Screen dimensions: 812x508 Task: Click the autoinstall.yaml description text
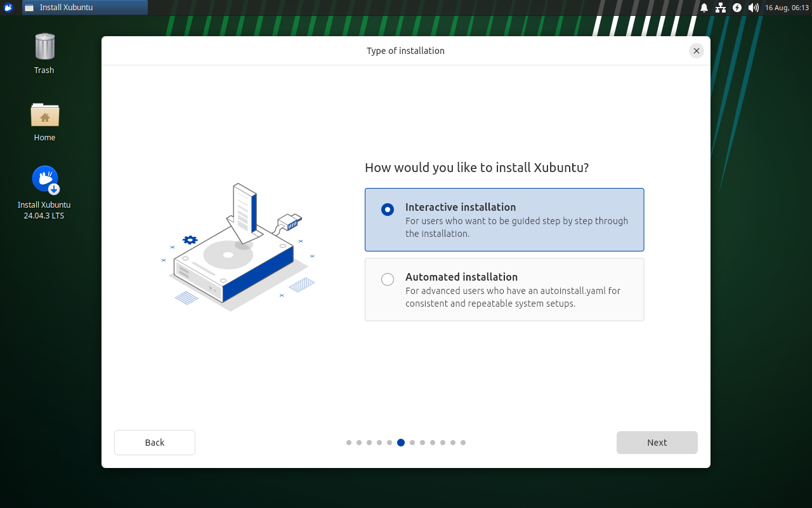coord(513,297)
